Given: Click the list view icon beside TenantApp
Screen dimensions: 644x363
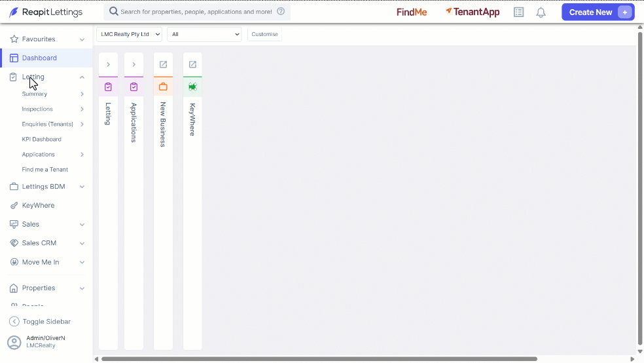Looking at the screenshot, I should 519,12.
